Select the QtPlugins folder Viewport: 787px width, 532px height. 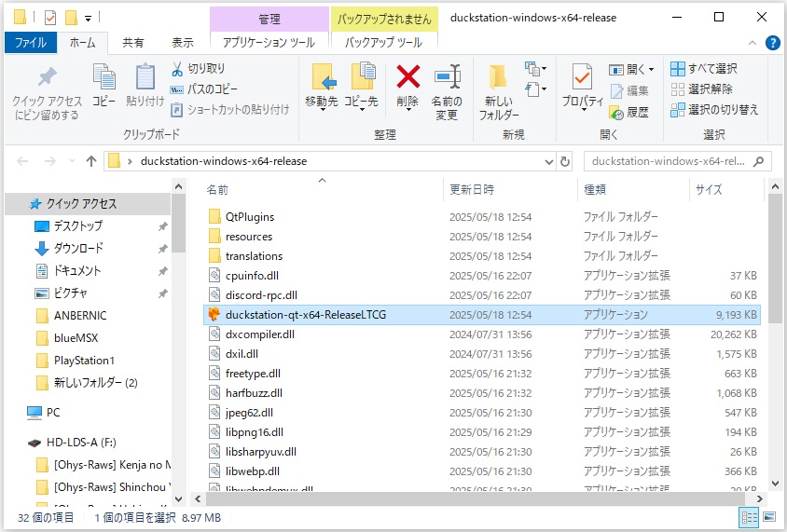tap(250, 216)
